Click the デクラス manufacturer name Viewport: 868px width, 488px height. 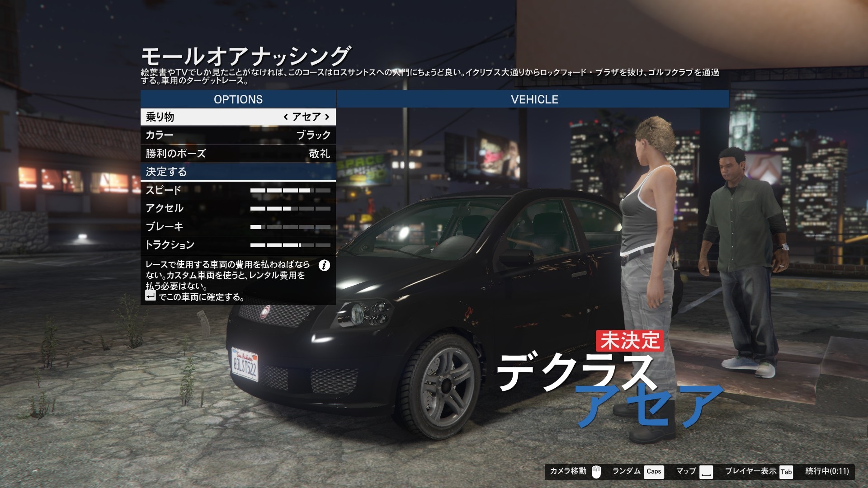[576, 371]
